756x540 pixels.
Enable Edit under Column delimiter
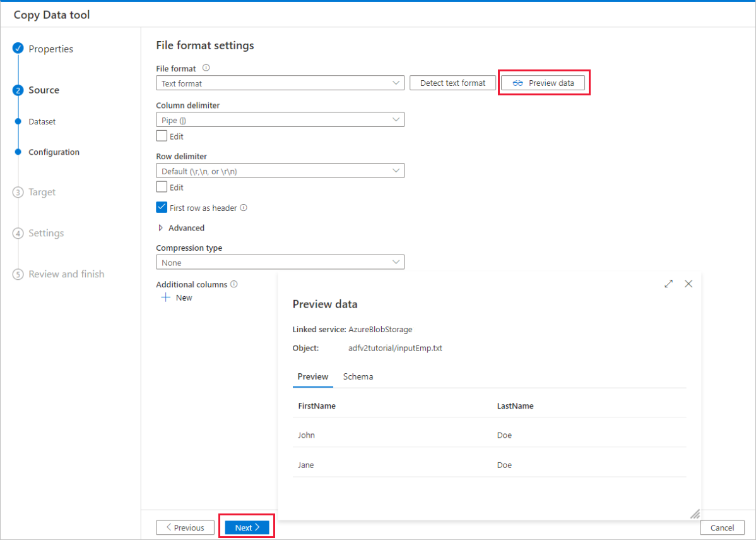click(162, 136)
